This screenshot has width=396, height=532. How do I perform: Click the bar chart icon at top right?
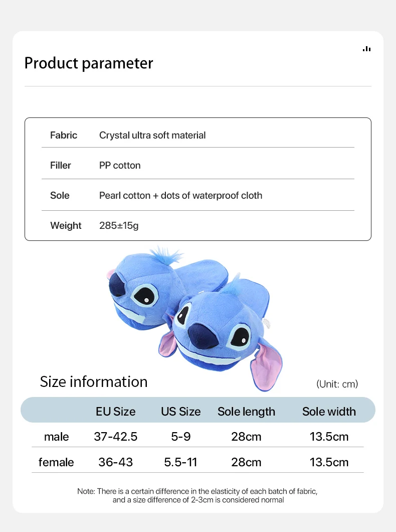coord(367,49)
